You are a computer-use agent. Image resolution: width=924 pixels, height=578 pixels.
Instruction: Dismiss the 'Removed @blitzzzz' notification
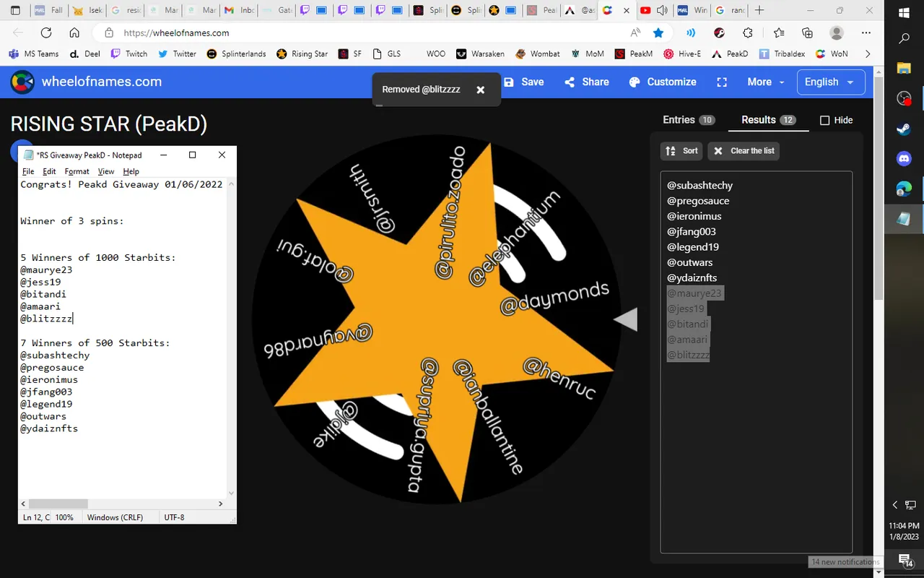[x=481, y=90]
